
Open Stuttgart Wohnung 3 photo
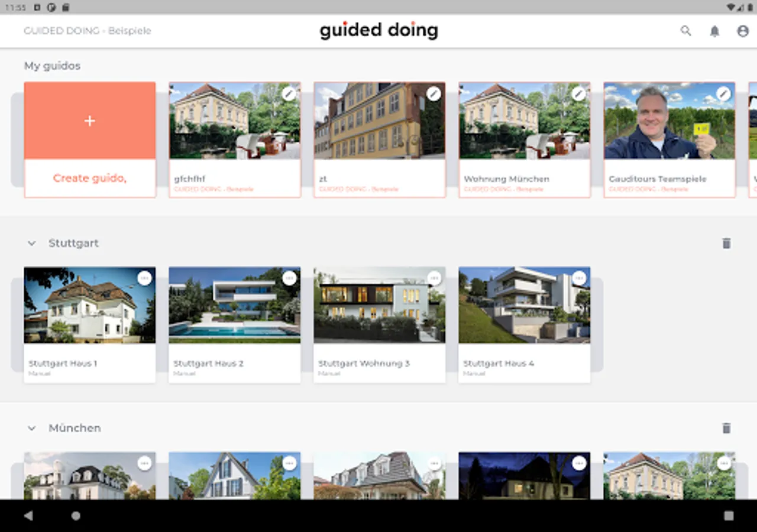[x=380, y=305]
